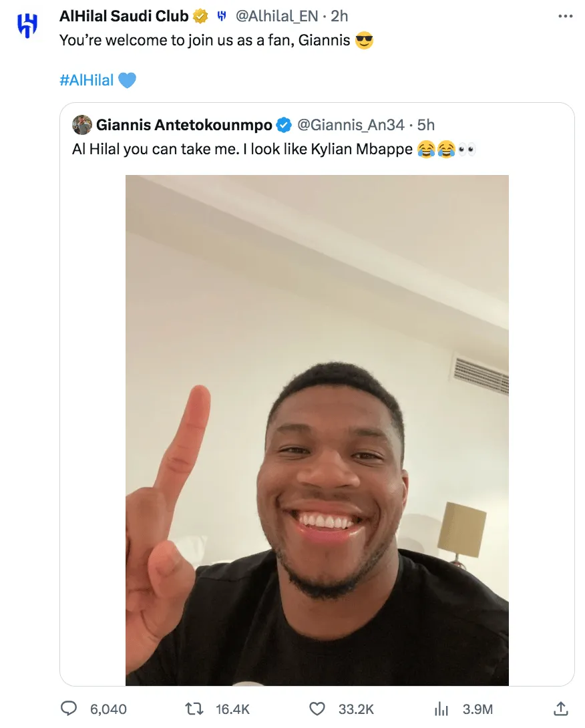585x728 pixels.
Task: Open the AlHilal profile avatar logo
Action: [x=27, y=25]
